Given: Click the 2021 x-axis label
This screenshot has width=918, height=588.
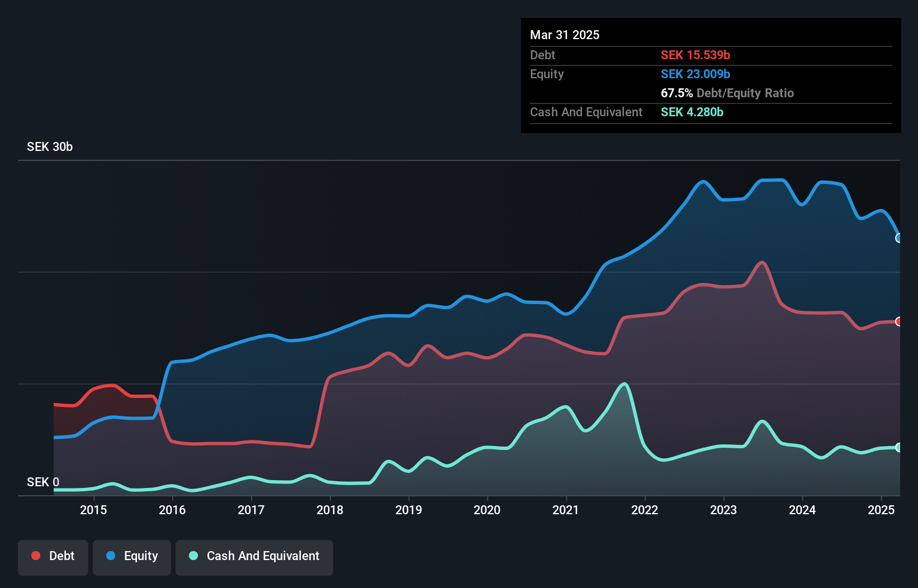Looking at the screenshot, I should (566, 510).
